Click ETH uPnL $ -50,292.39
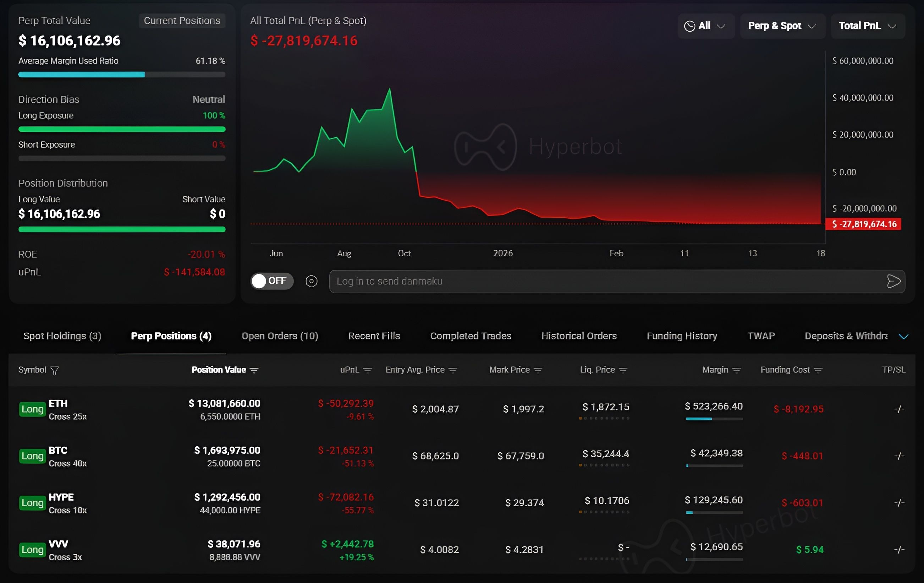Screen dimensions: 924x583 click(x=346, y=404)
